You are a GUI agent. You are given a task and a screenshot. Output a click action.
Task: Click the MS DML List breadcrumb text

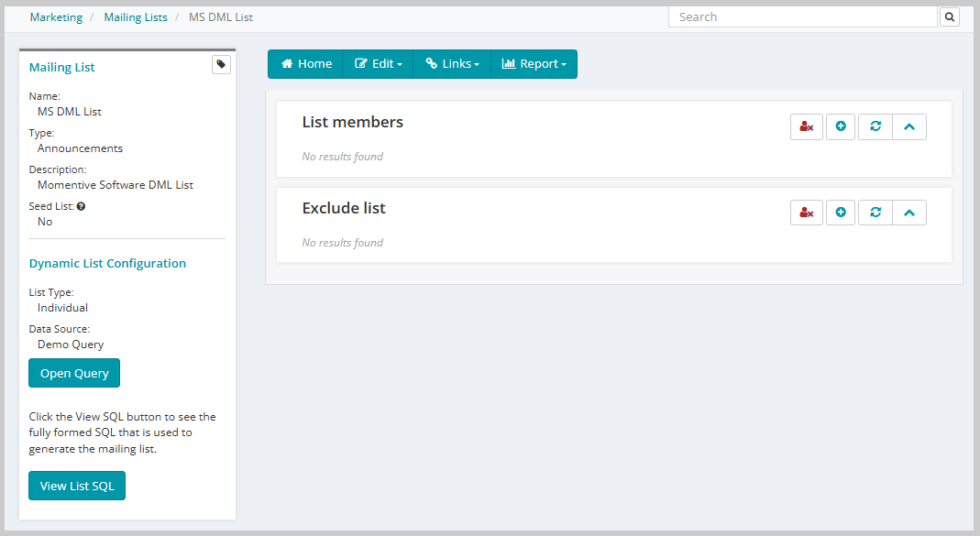tap(221, 17)
